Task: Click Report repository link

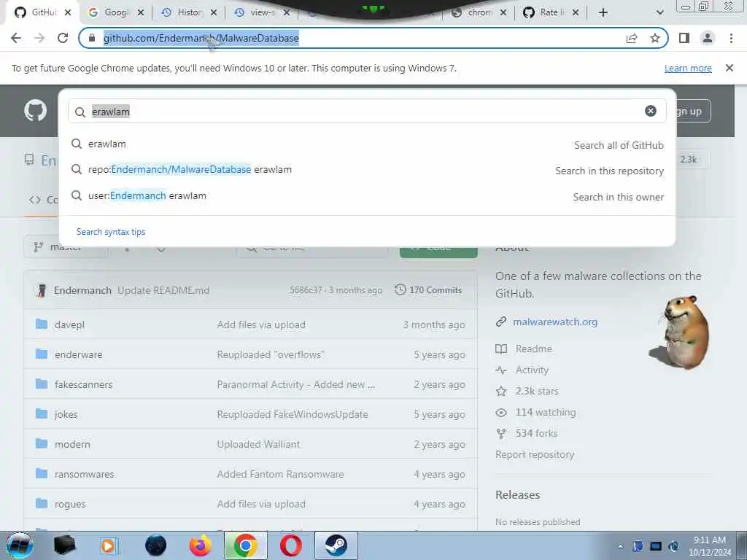Action: coord(535,454)
